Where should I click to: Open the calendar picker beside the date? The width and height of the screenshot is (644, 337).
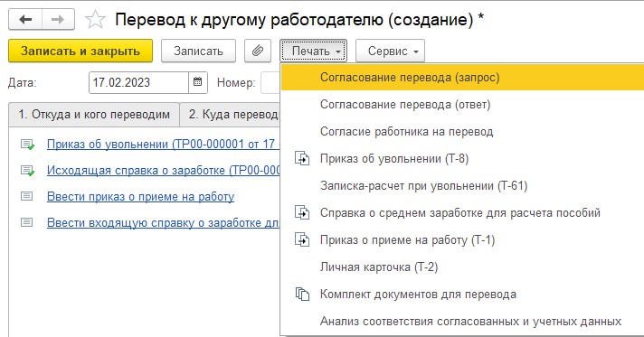tap(198, 82)
